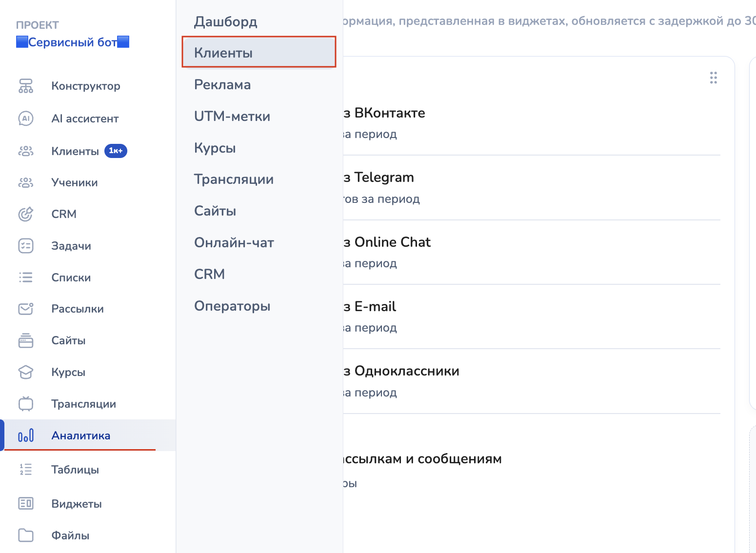Screen dimensions: 756x553
Task: Open Таблицы in the left sidebar
Action: click(75, 470)
